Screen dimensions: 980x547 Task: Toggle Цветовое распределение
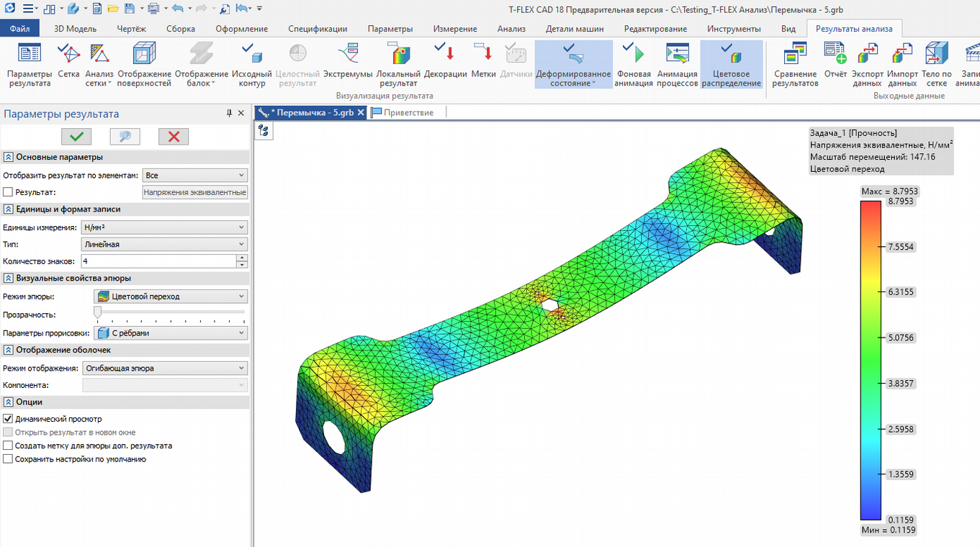tap(731, 65)
